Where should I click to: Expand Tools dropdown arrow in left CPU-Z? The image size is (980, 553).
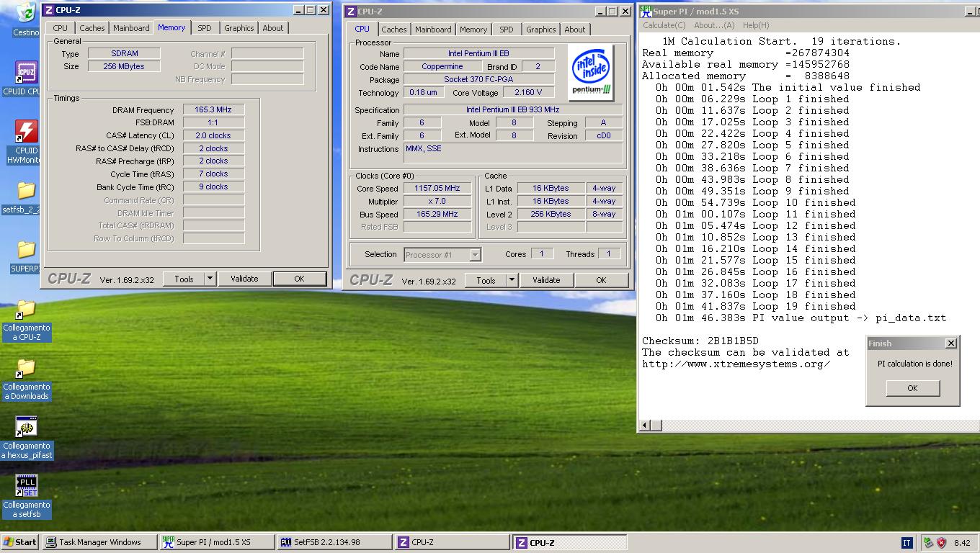pos(210,279)
